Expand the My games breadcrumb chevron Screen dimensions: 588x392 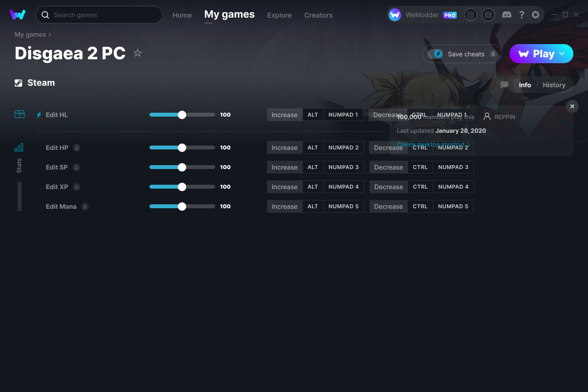49,35
